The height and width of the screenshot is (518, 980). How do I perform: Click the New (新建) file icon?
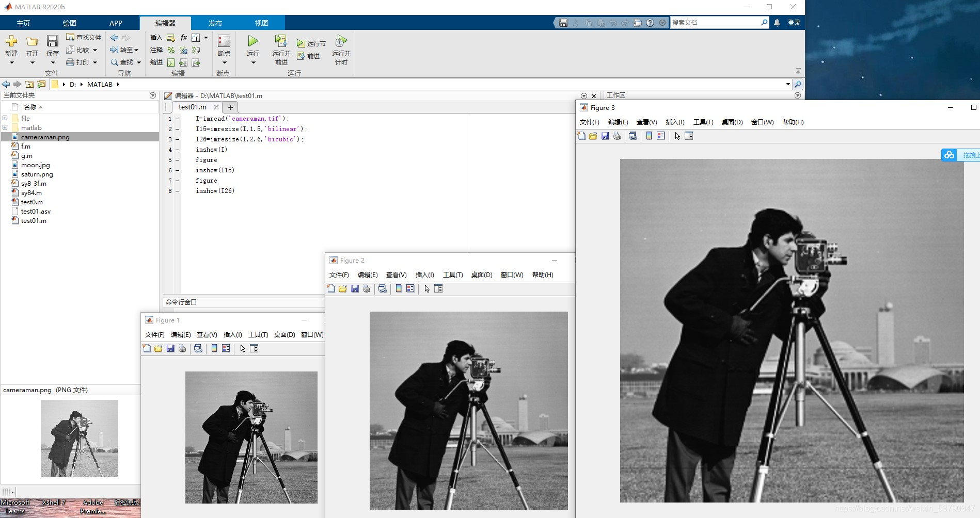tap(11, 41)
